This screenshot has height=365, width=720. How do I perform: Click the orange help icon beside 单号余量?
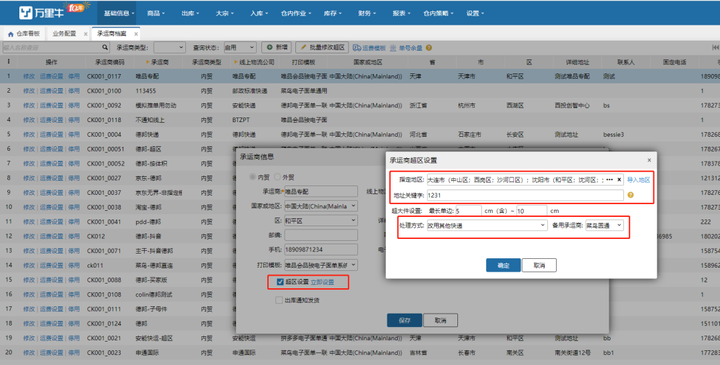(428, 48)
